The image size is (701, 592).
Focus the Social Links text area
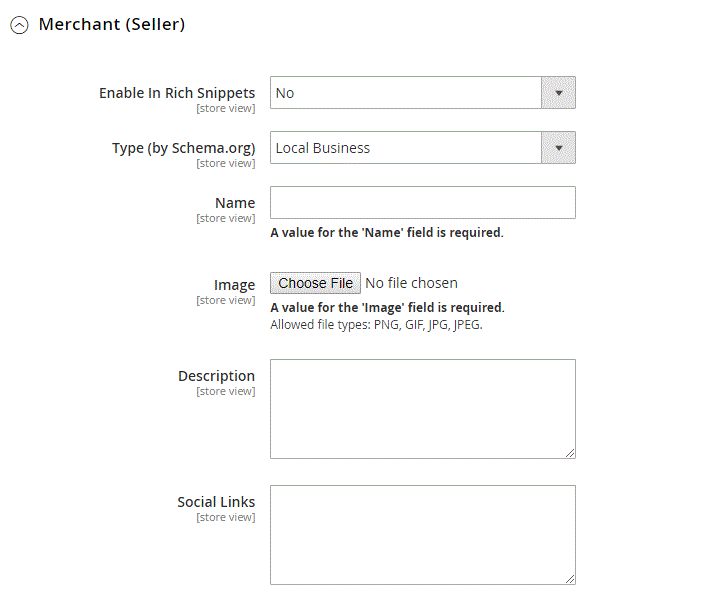tap(422, 535)
